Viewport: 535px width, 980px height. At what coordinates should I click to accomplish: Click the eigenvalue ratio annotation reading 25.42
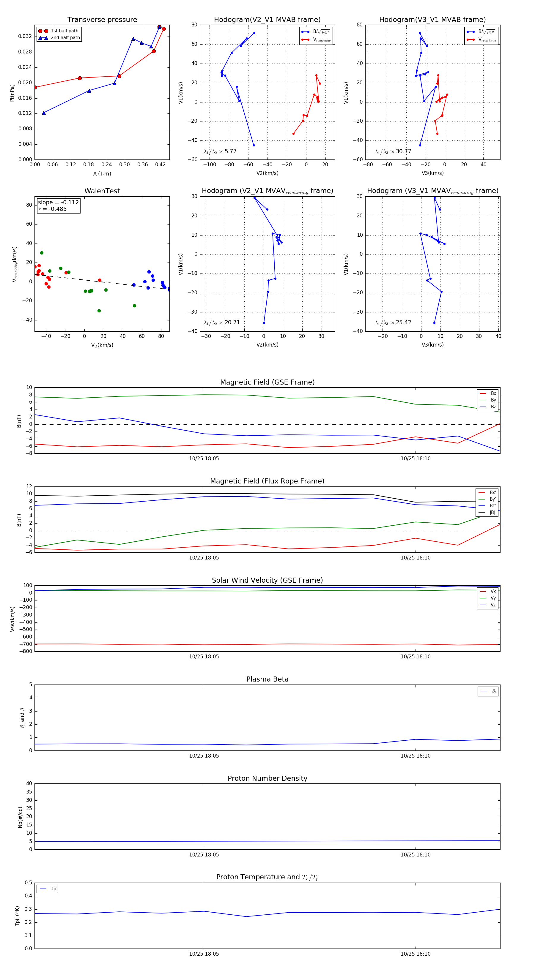[393, 323]
